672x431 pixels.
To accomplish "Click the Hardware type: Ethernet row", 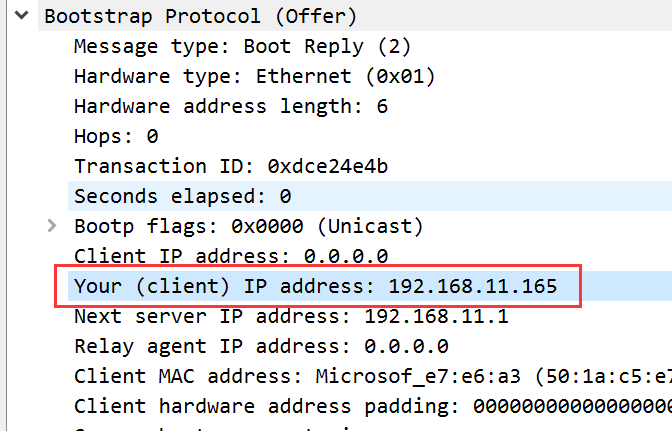I will 254,76.
